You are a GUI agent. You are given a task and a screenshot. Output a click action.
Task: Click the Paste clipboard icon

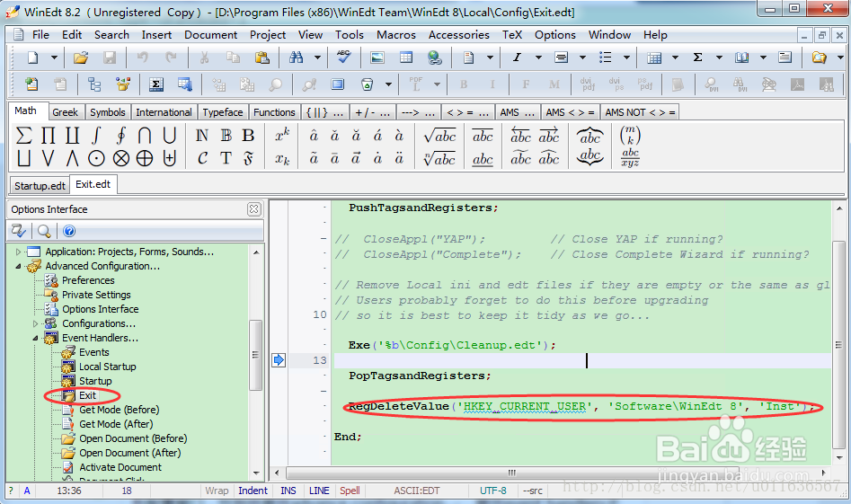coord(262,57)
